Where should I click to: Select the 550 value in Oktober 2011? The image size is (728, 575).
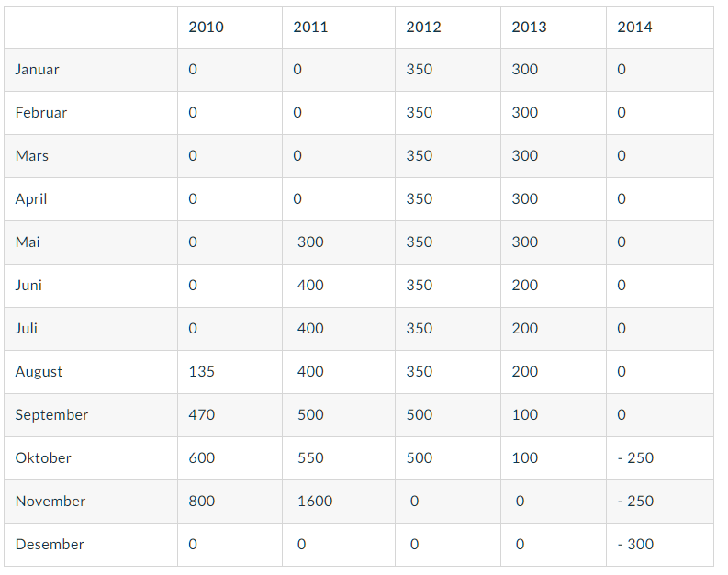[310, 458]
